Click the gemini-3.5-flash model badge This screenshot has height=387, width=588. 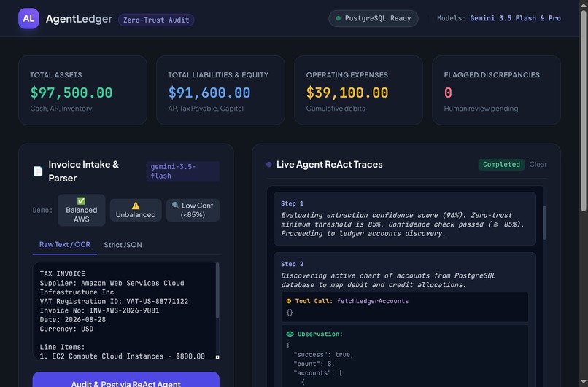point(183,171)
